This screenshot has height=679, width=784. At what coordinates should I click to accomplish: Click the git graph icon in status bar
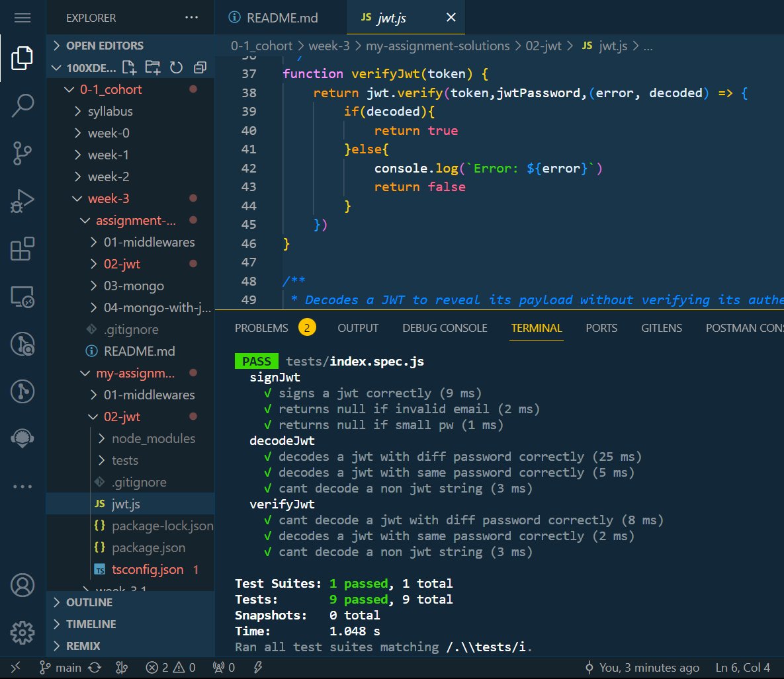tap(122, 668)
